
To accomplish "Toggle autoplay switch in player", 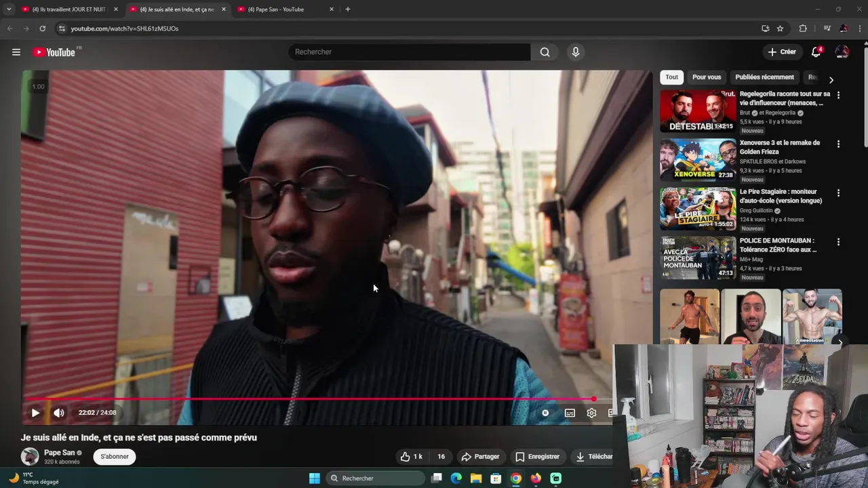I will click(x=545, y=413).
